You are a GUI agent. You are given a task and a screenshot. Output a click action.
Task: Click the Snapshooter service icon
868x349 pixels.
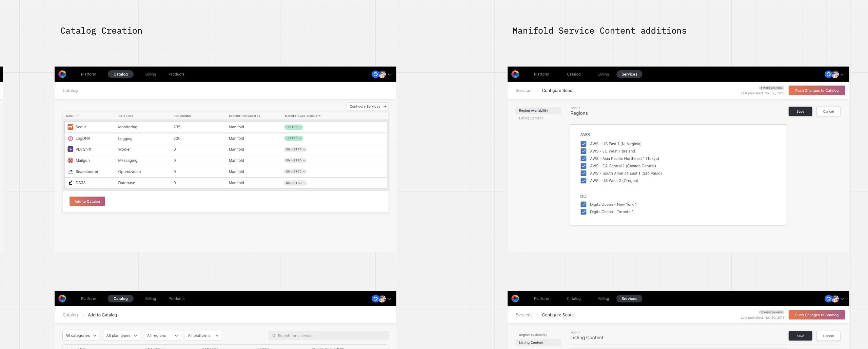[x=71, y=172]
